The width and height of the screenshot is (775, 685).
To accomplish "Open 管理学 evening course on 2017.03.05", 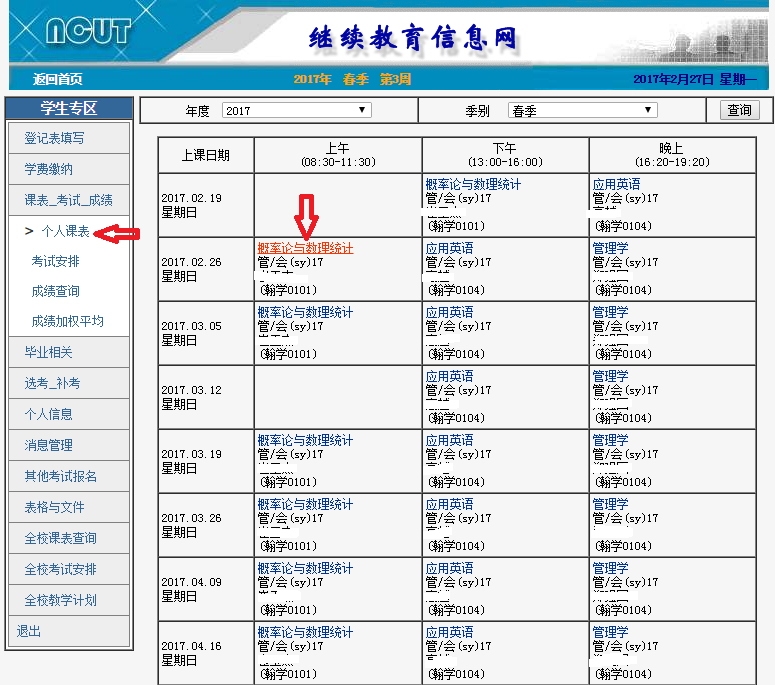I will 610,312.
